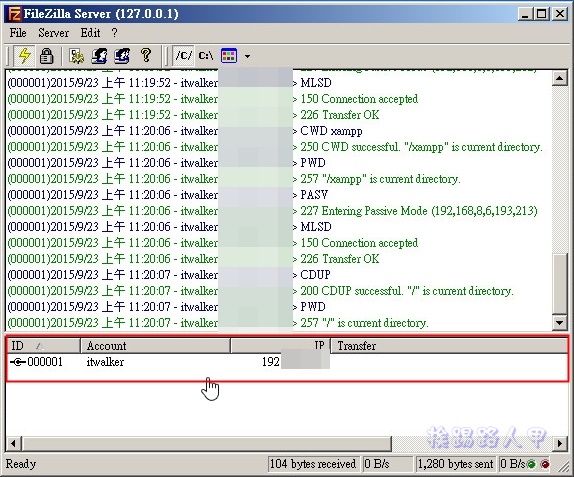
Task: Sort connections by ID column header
Action: point(43,346)
